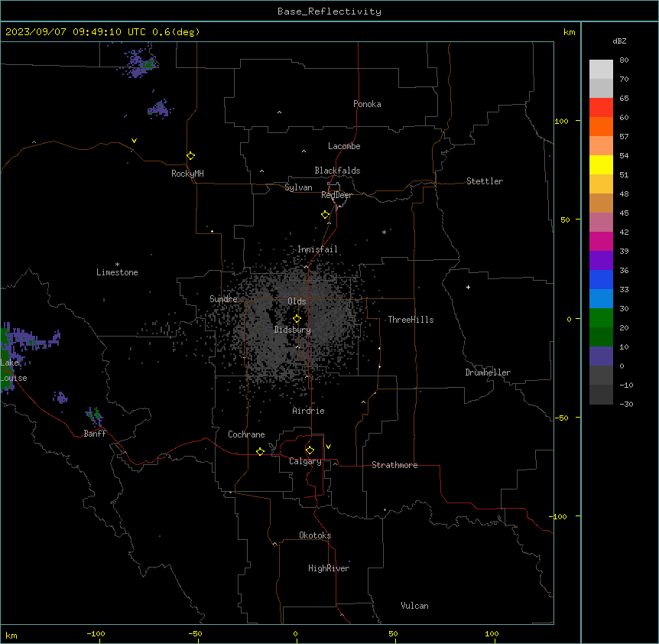Click the Blackfalds town label
This screenshot has height=644, width=659.
(337, 171)
